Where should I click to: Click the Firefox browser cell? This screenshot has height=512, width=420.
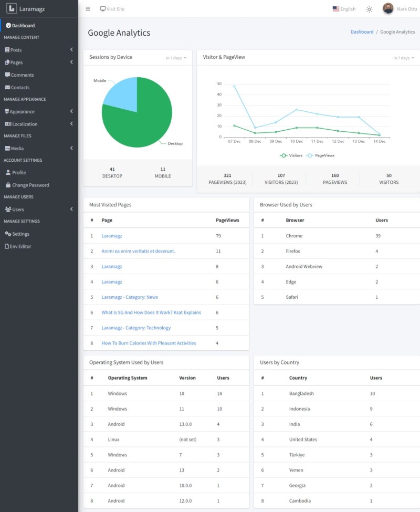pos(293,251)
